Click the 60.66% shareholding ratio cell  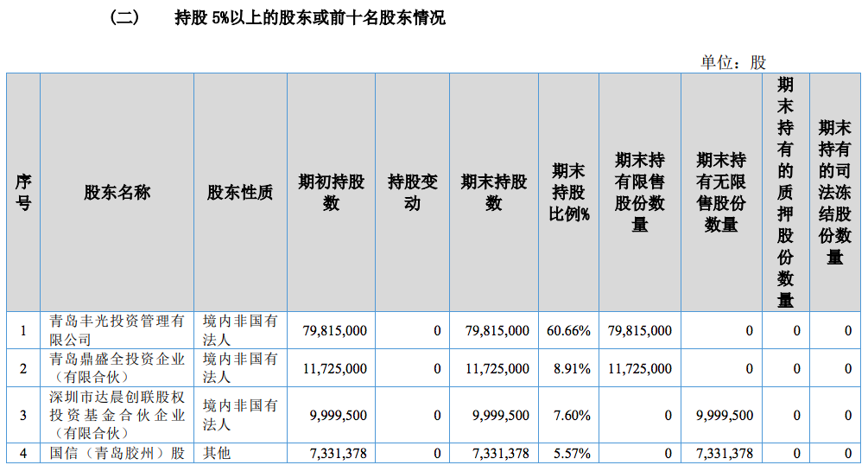568,330
